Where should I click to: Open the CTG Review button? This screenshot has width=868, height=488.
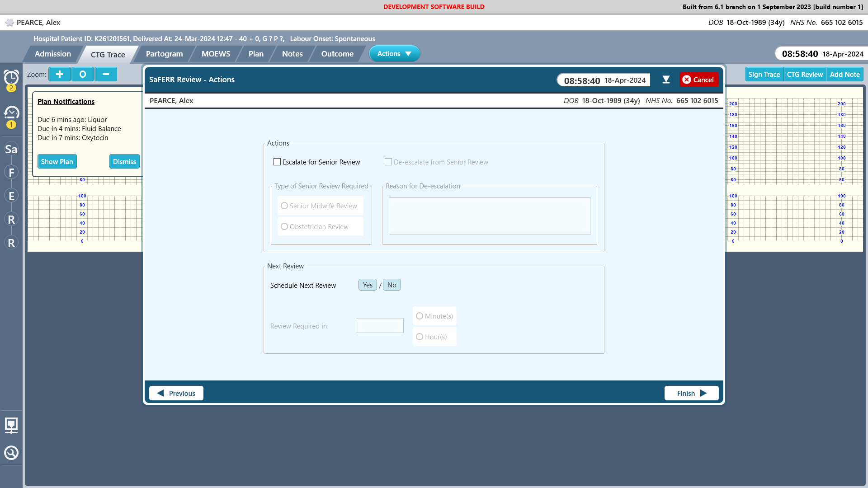[x=805, y=74]
